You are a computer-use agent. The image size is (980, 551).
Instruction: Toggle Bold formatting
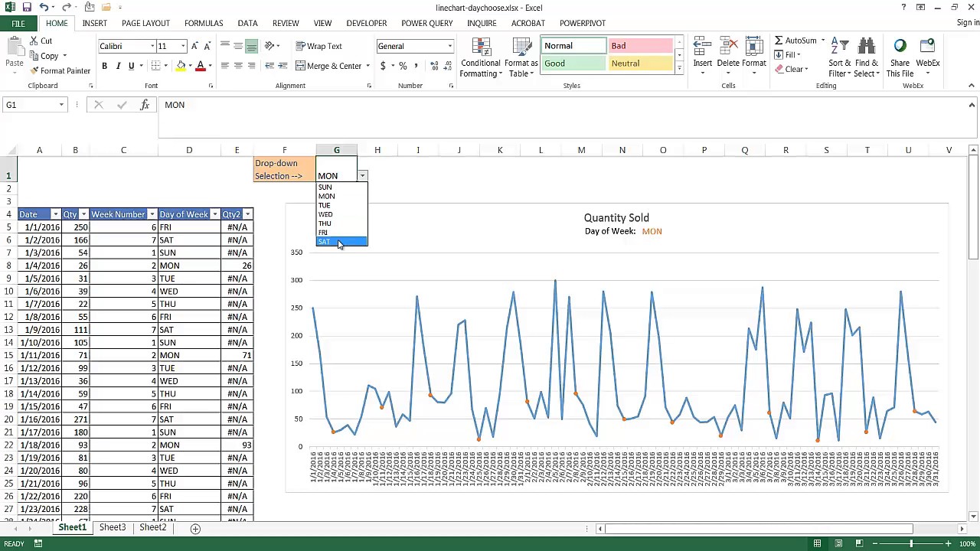105,66
